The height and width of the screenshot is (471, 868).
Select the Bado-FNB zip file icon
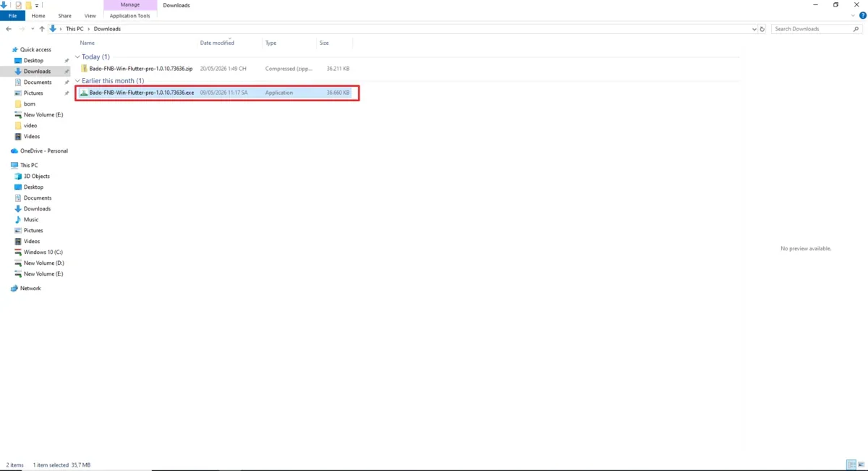(x=84, y=69)
